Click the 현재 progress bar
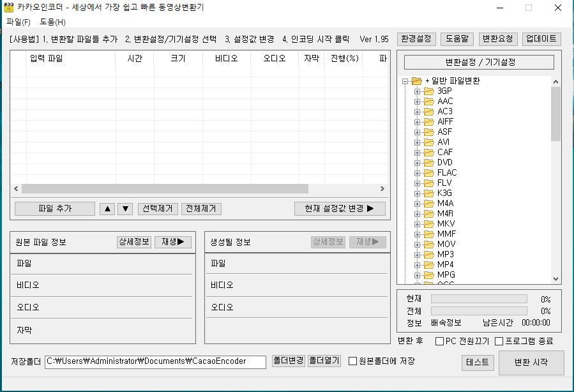This screenshot has height=392, width=574. [x=480, y=299]
